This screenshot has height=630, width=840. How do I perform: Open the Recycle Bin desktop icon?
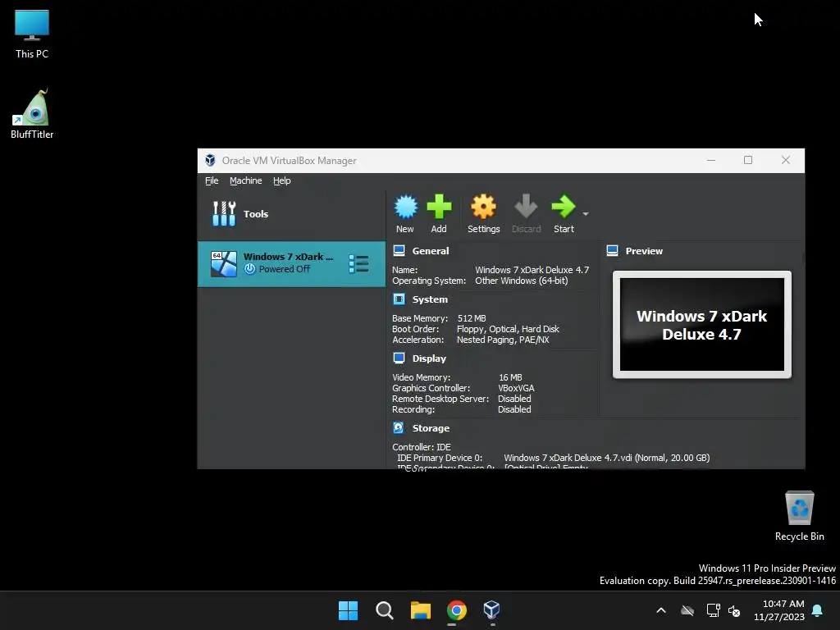(x=799, y=516)
